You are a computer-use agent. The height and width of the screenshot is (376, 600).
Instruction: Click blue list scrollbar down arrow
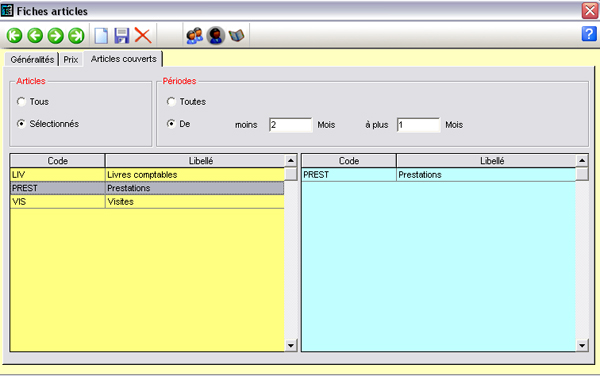tap(582, 345)
